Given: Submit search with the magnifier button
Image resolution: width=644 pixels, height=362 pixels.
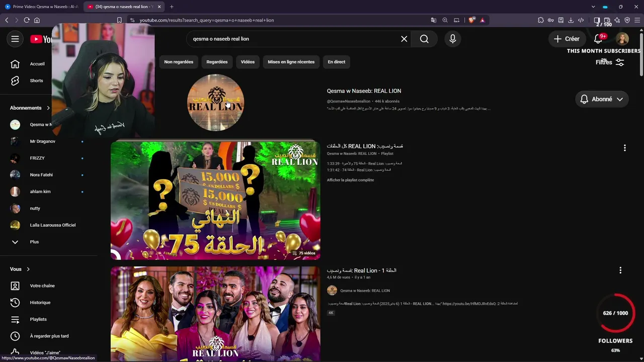Looking at the screenshot, I should [x=424, y=39].
